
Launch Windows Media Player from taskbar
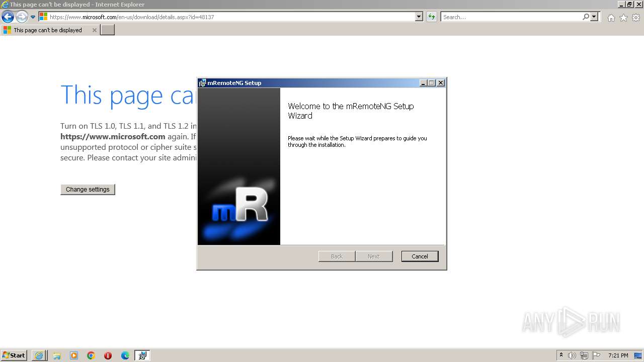(74, 355)
